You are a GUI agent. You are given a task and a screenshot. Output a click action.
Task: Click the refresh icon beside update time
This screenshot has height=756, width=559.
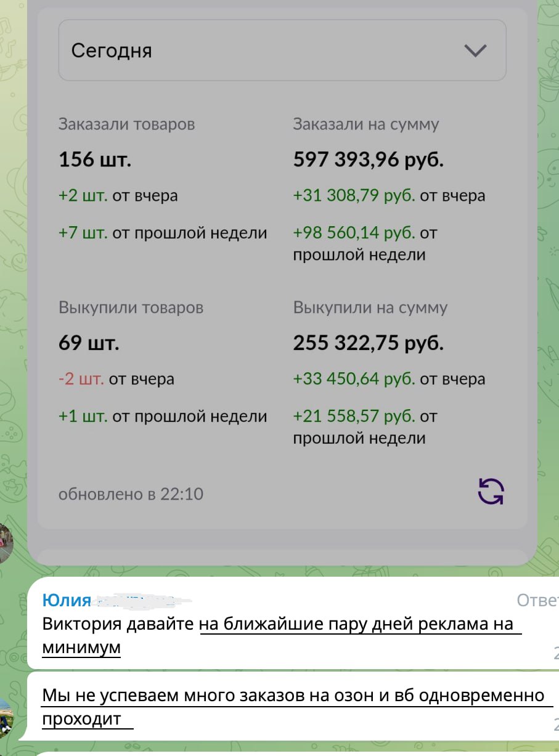(491, 492)
